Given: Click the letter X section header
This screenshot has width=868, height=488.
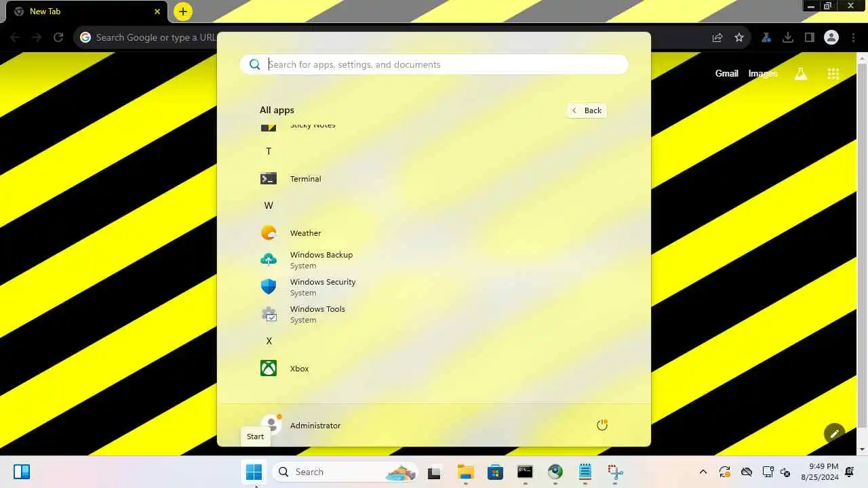Looking at the screenshot, I should click(269, 341).
